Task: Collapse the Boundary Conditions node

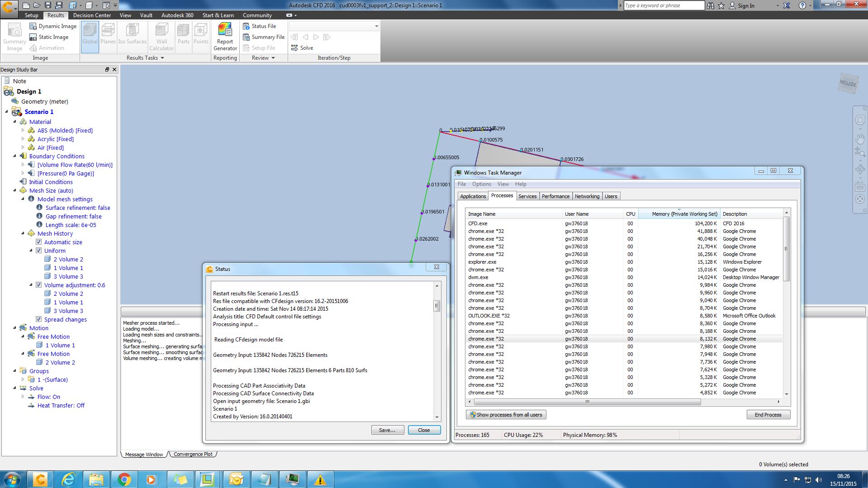Action: pos(15,156)
